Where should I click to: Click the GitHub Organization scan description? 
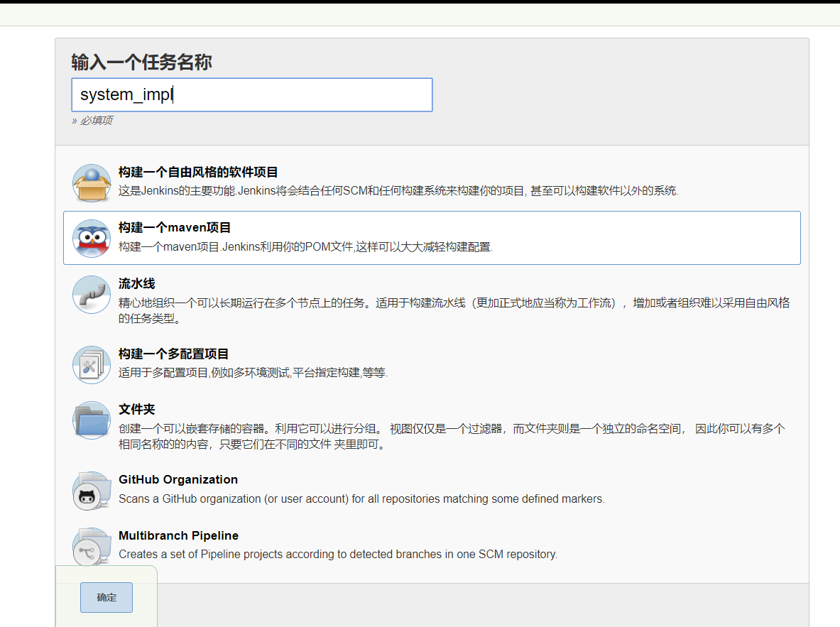point(361,498)
